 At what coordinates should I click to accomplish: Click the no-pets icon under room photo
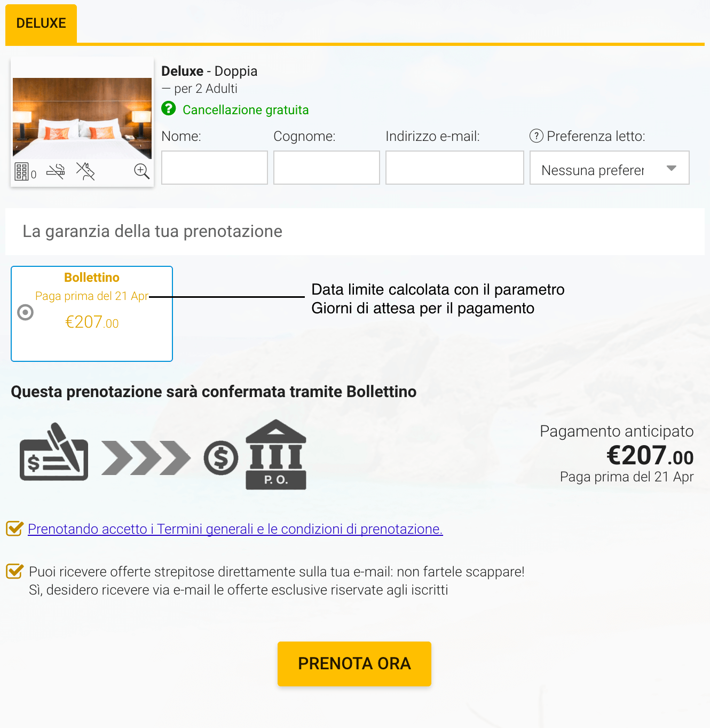85,171
